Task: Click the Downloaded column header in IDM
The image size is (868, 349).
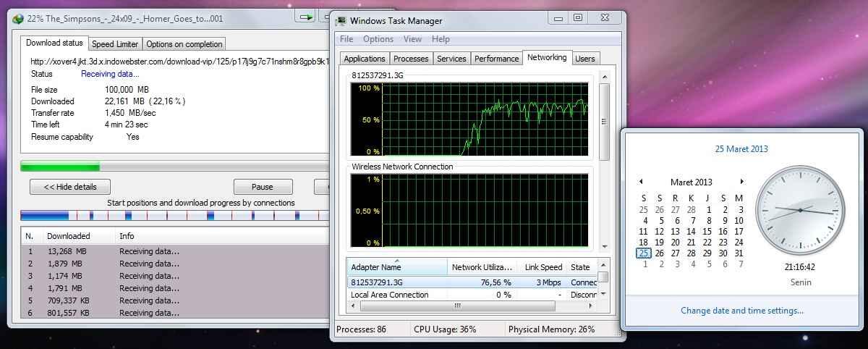Action: pyautogui.click(x=79, y=236)
